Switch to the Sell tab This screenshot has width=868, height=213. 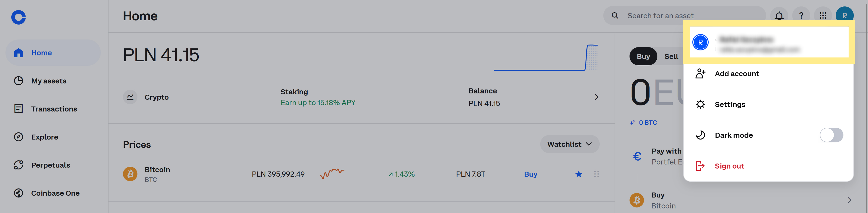point(671,56)
